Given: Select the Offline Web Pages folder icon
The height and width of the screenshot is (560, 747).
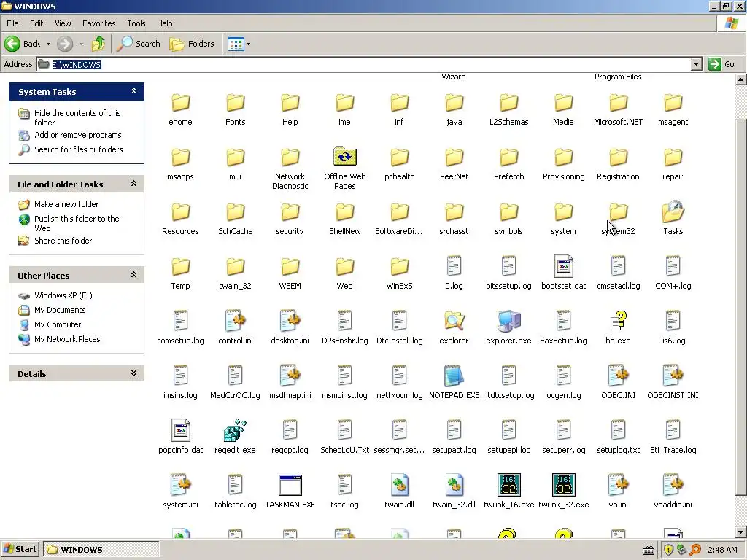Looking at the screenshot, I should point(345,156).
